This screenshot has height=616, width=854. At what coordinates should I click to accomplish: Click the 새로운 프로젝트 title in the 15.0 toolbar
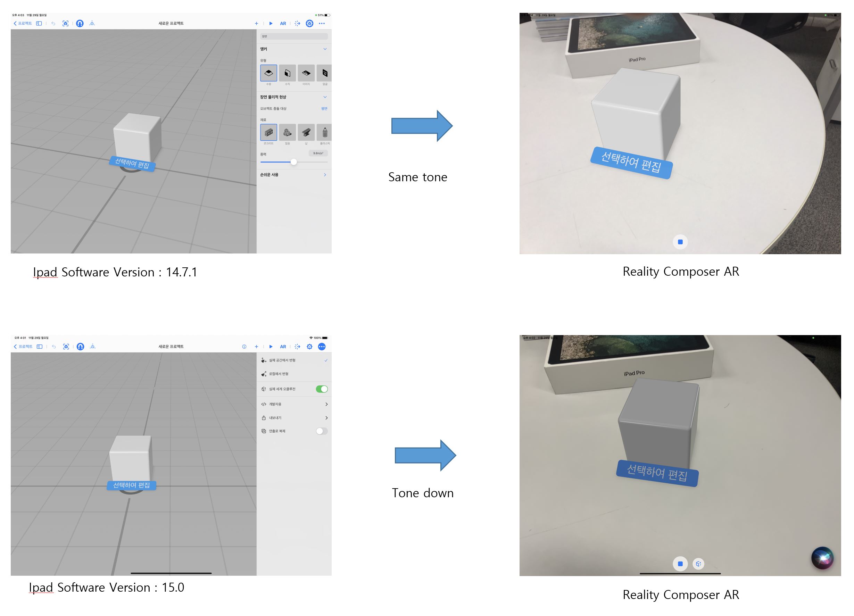[171, 347]
